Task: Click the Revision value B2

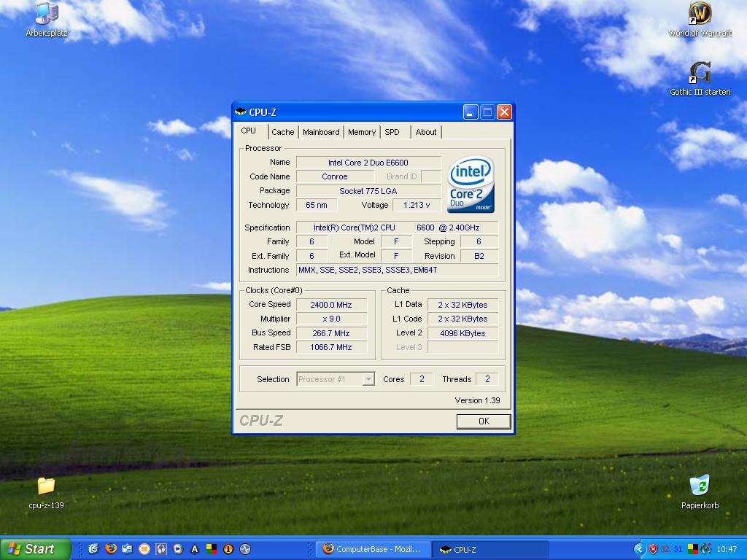Action: (x=479, y=256)
